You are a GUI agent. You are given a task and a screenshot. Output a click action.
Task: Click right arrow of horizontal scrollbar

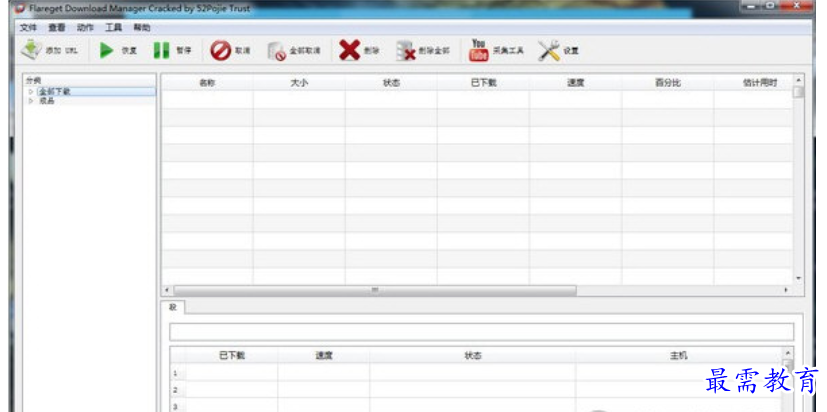tap(786, 290)
